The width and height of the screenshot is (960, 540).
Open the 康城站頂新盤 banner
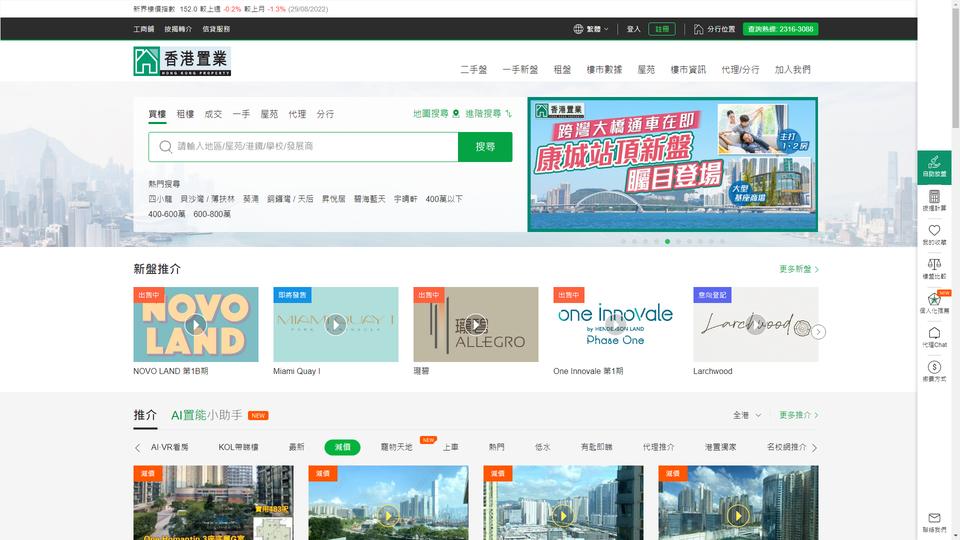[672, 164]
